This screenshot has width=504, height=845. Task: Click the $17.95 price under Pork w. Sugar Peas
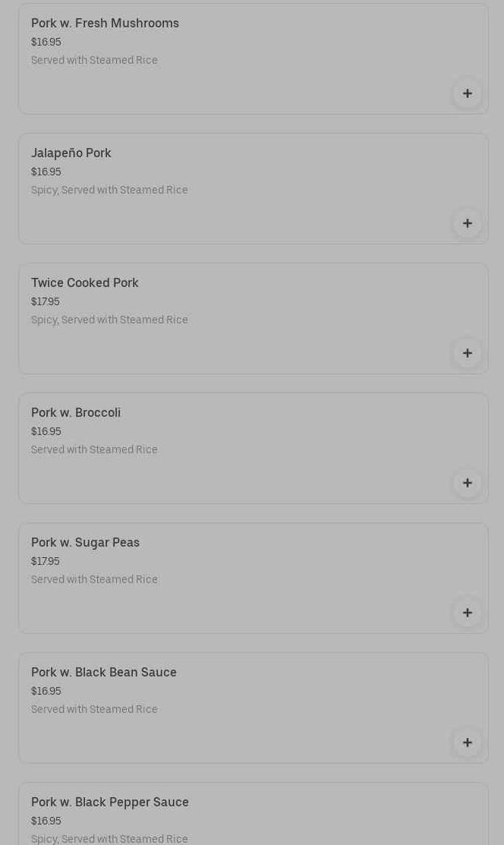(x=46, y=562)
